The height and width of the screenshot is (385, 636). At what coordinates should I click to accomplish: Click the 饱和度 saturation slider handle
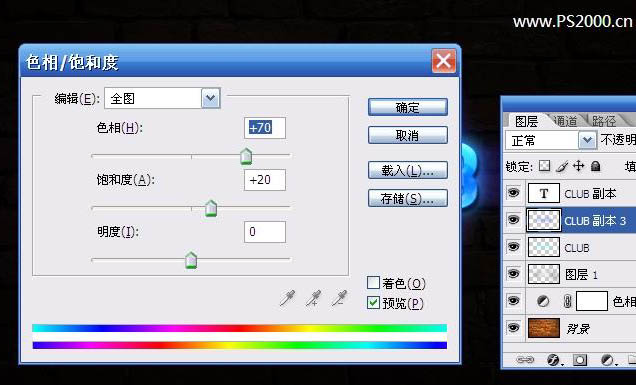click(x=211, y=209)
